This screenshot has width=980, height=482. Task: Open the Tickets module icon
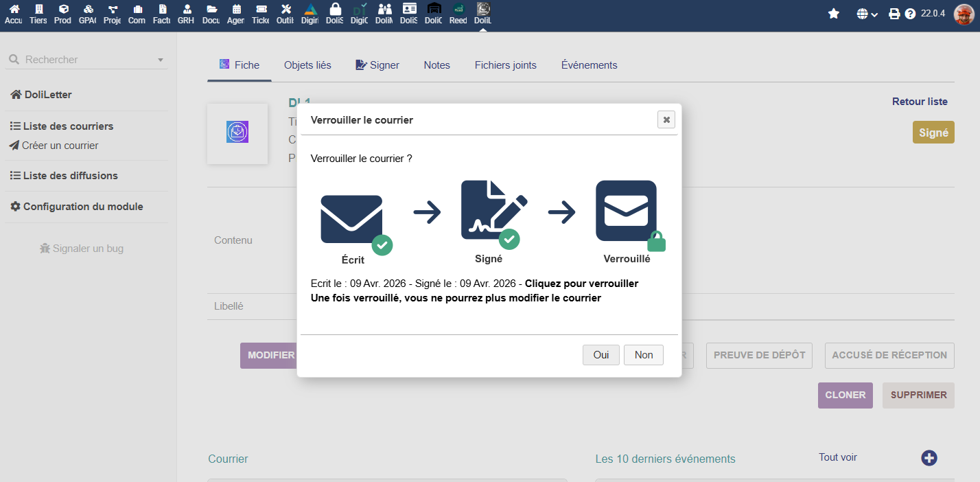tap(261, 14)
